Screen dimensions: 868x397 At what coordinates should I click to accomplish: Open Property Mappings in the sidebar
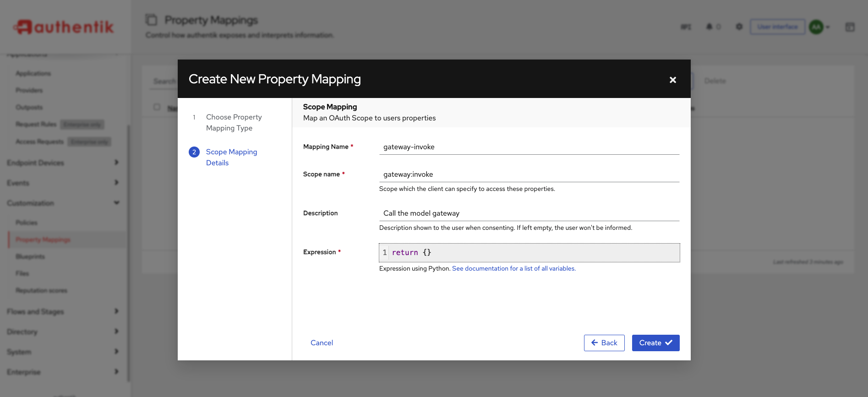43,240
